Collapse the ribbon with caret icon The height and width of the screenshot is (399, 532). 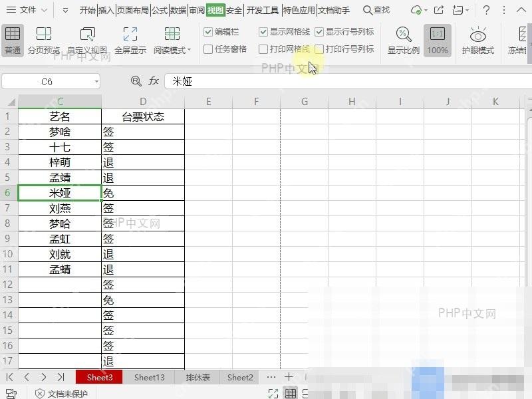click(521, 10)
